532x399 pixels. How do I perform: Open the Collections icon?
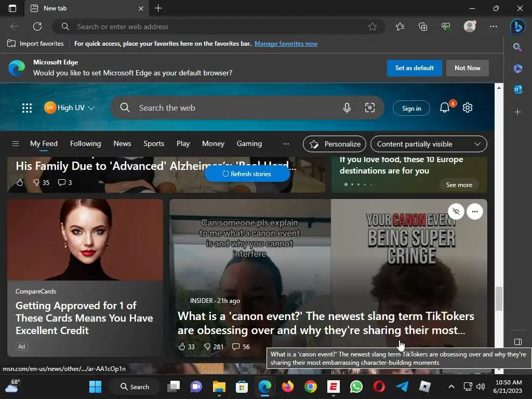[423, 26]
